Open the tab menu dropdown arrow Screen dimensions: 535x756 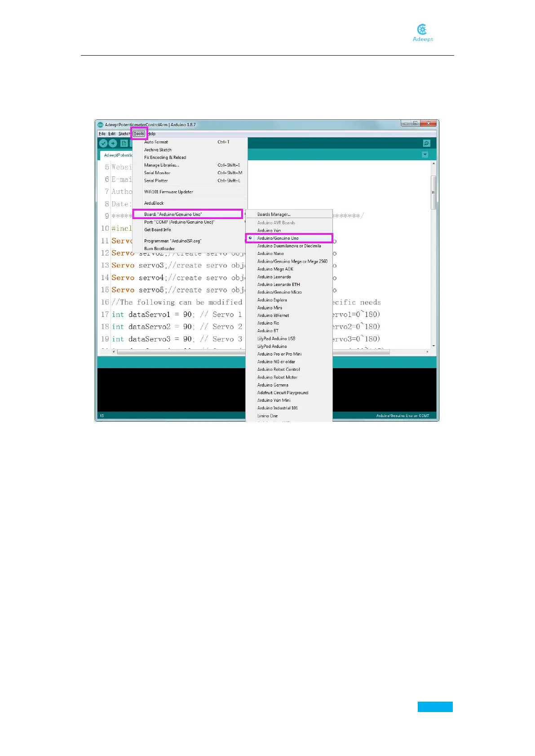425,154
